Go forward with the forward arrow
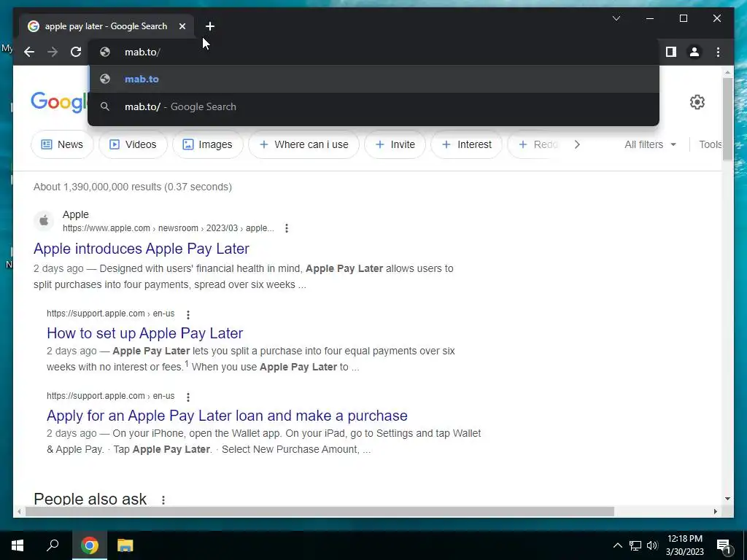The image size is (747, 560). pyautogui.click(x=53, y=52)
